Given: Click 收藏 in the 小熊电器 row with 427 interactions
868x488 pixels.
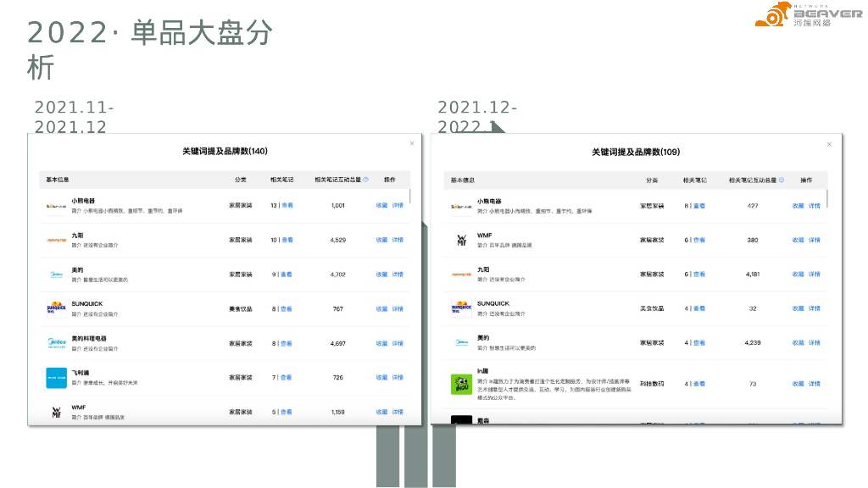Looking at the screenshot, I should click(798, 206).
